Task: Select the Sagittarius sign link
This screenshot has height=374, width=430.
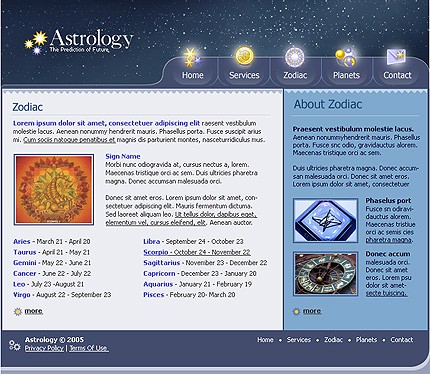Action: [x=162, y=263]
